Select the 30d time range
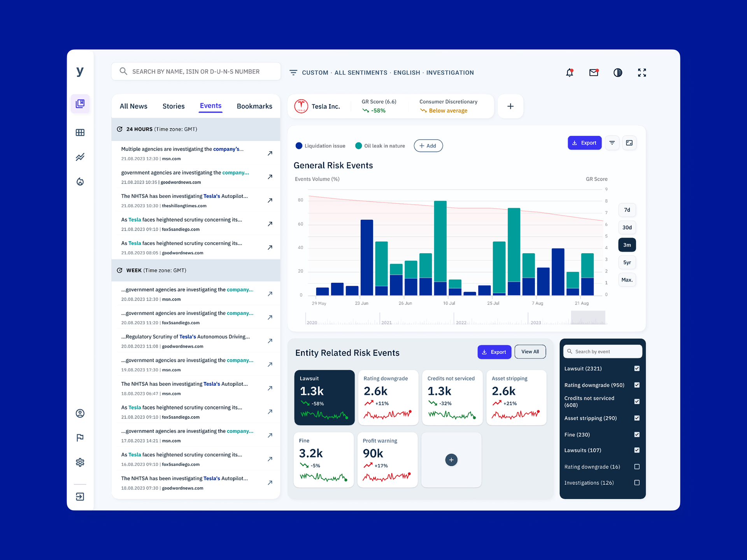Screen dimensions: 747x560 coord(627,227)
